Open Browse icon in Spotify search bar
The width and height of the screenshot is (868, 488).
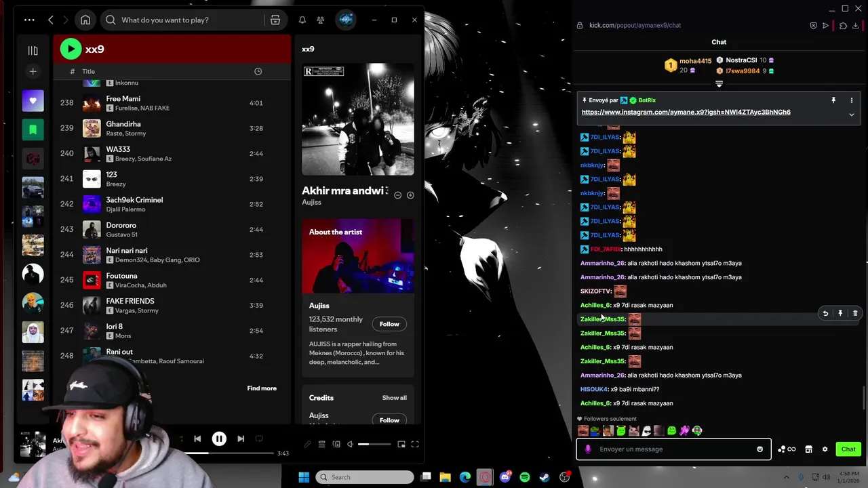(275, 20)
